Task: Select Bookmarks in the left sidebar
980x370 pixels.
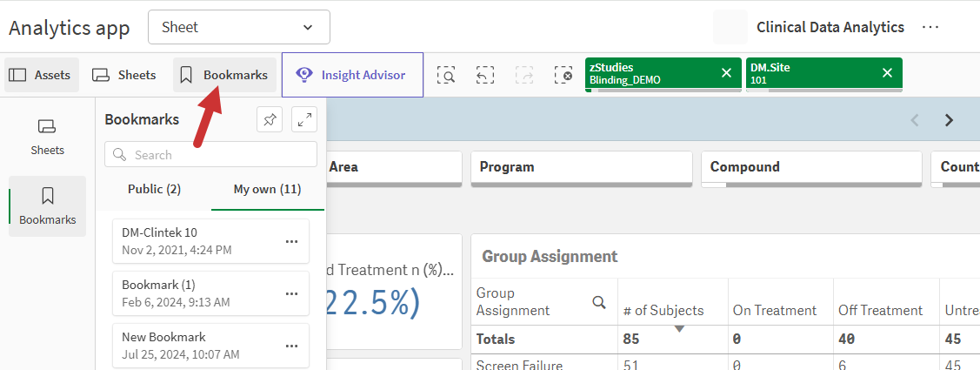Action: coord(48,206)
